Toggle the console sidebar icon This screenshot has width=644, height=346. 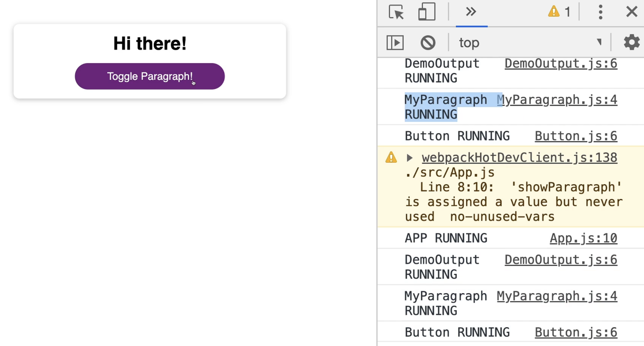(395, 43)
